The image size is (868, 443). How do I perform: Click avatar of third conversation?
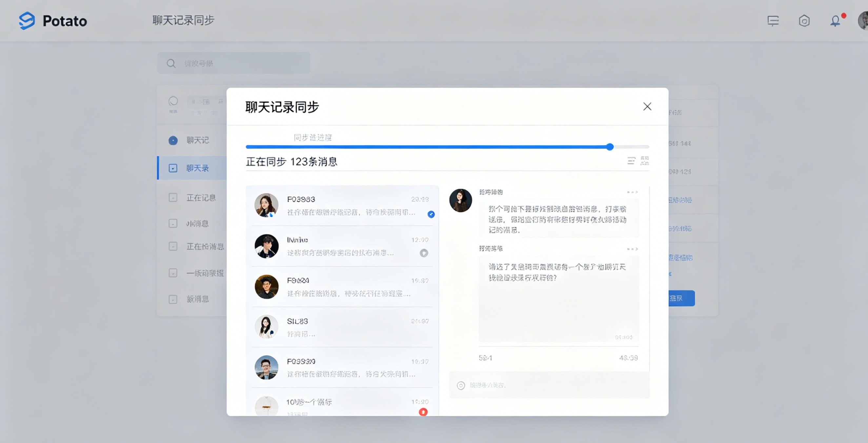click(266, 286)
